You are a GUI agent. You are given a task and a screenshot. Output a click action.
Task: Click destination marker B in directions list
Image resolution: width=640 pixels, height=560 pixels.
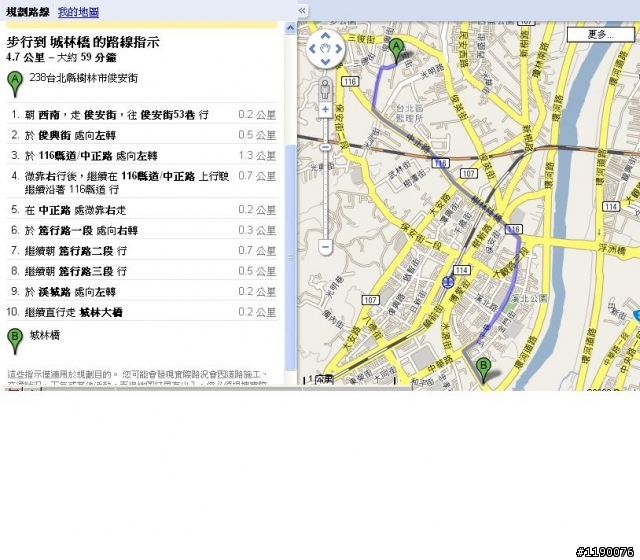[x=15, y=341]
